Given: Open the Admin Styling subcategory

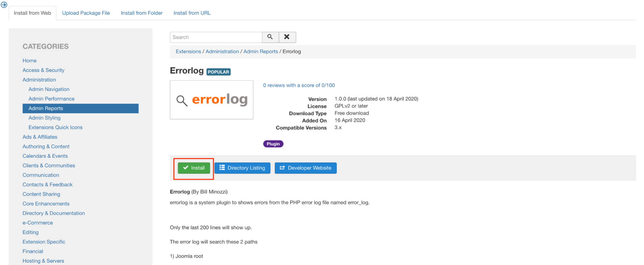Looking at the screenshot, I should tap(44, 118).
